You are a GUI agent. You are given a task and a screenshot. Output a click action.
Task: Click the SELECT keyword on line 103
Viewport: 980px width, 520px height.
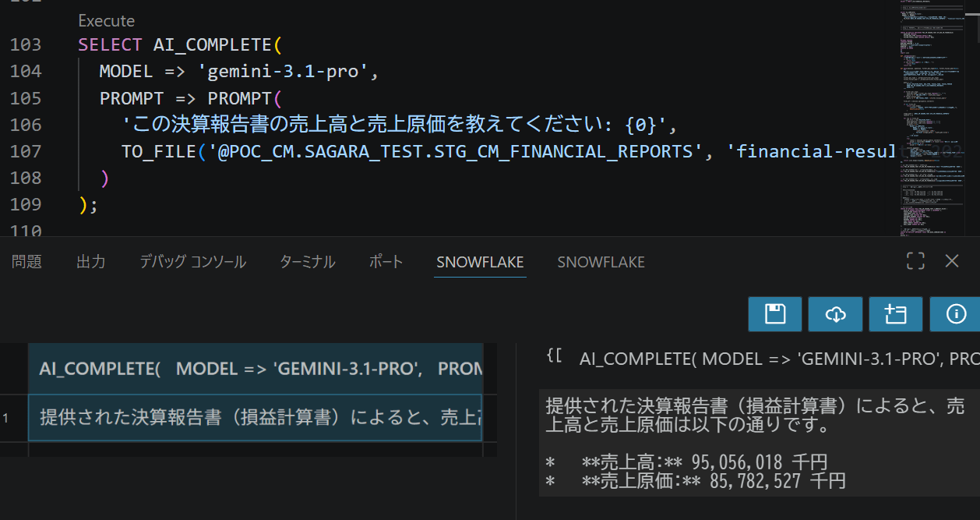pyautogui.click(x=111, y=44)
